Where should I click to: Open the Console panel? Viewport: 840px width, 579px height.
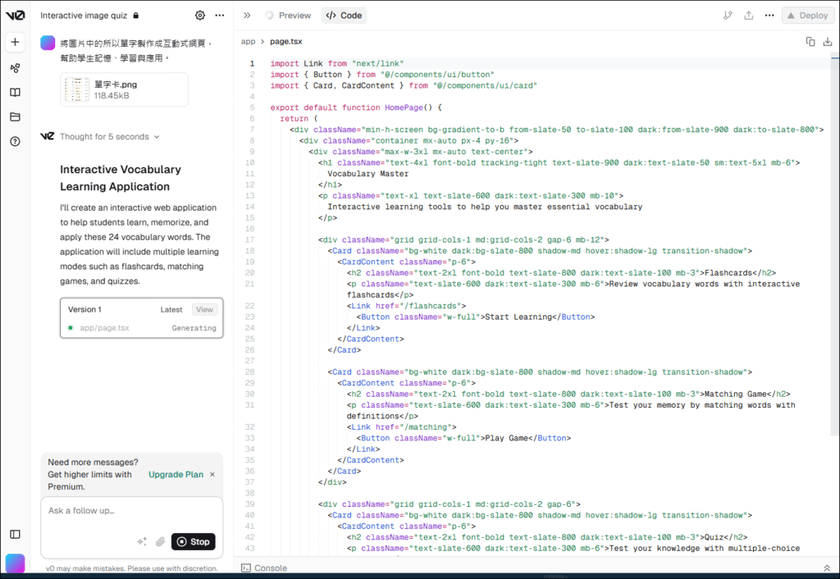(264, 568)
